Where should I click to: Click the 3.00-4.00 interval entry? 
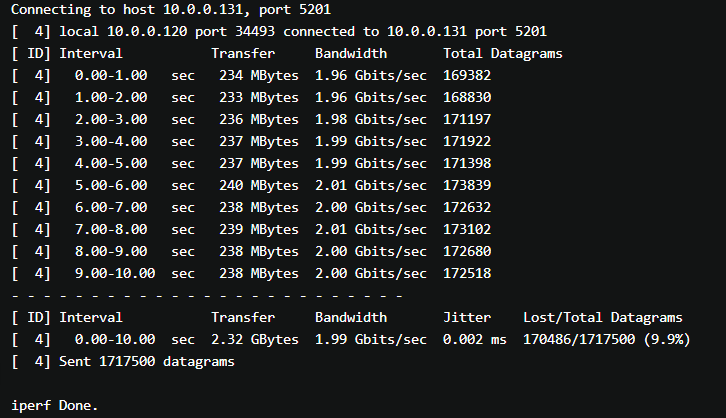(x=110, y=141)
